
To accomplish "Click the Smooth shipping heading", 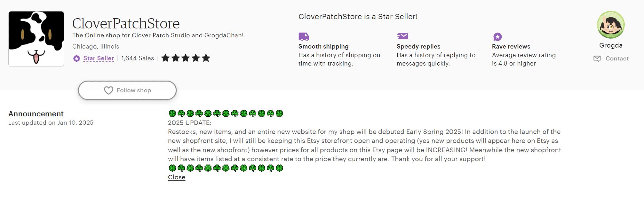I will 323,46.
